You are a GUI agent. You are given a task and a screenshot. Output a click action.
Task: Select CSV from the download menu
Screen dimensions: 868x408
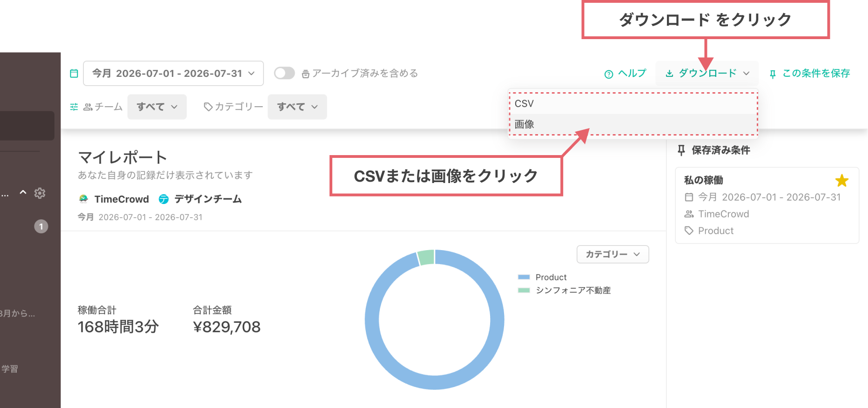point(633,103)
